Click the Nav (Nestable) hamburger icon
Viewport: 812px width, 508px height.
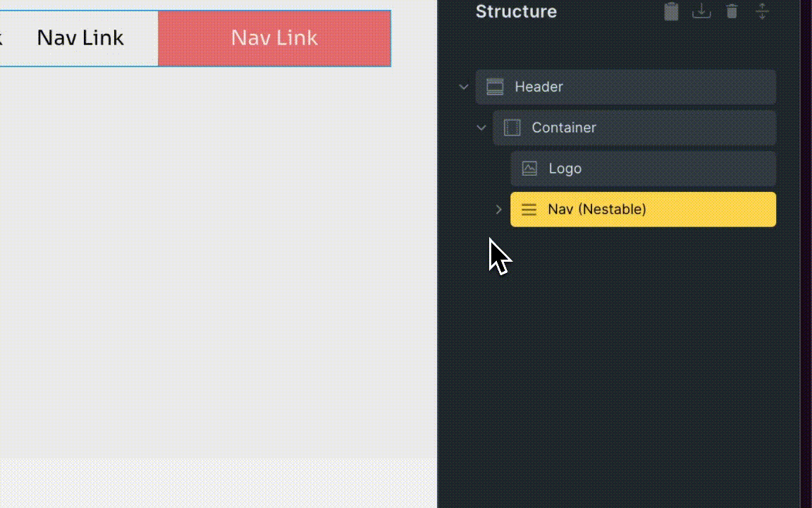tap(529, 210)
